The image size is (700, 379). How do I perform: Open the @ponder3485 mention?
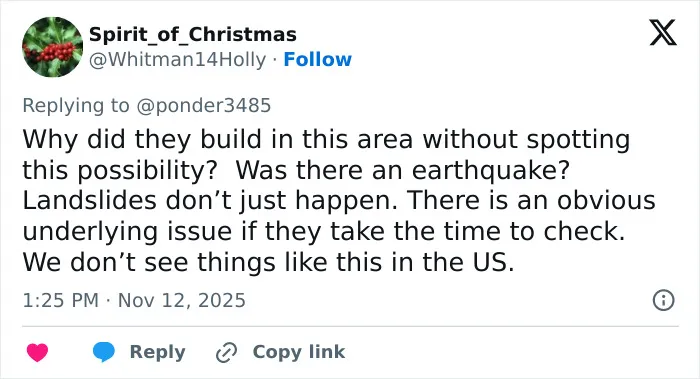[x=204, y=106]
